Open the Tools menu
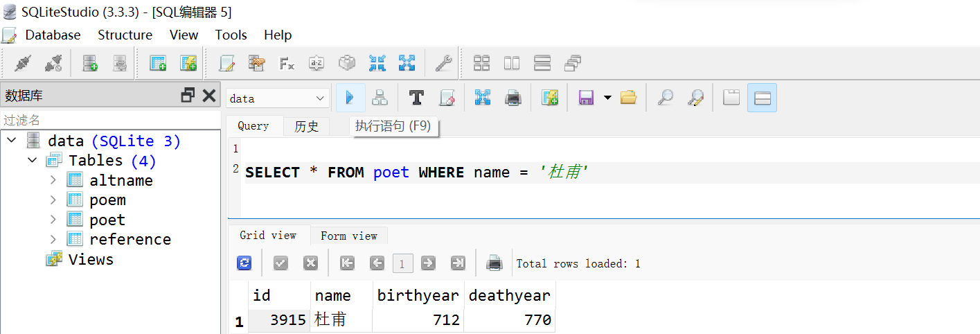 coord(231,35)
